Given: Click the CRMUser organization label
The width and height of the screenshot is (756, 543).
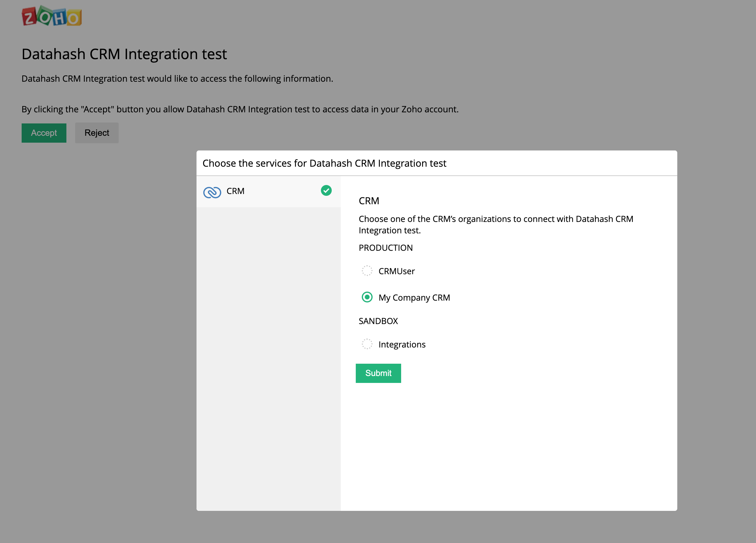Looking at the screenshot, I should click(x=397, y=271).
